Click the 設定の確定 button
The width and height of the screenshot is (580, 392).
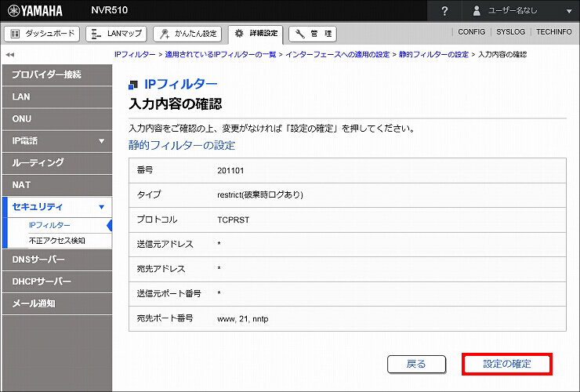click(x=507, y=365)
